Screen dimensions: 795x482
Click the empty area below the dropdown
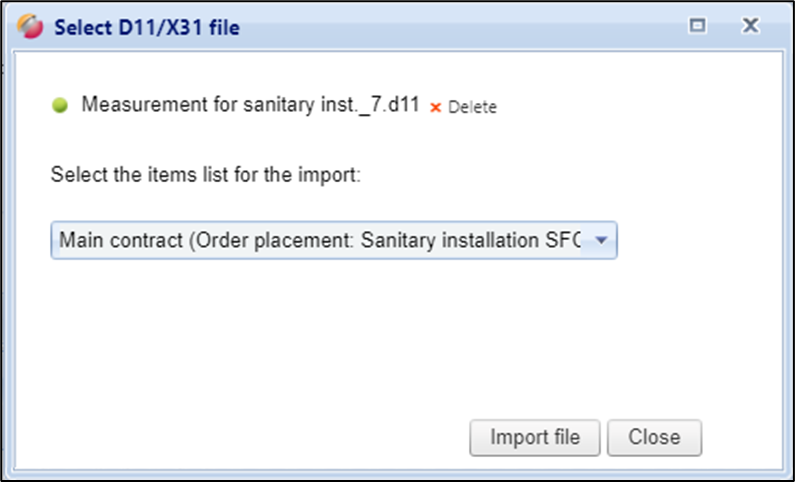pos(330,330)
